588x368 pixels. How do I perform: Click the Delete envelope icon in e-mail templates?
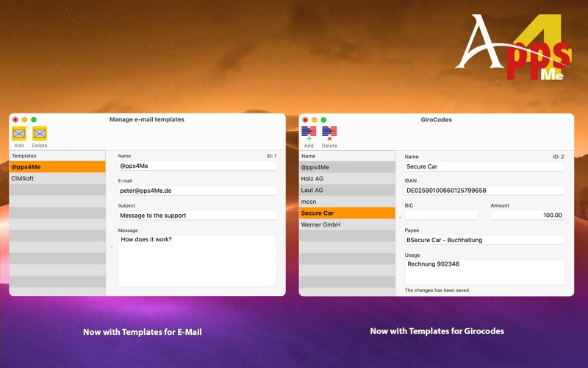[x=40, y=133]
